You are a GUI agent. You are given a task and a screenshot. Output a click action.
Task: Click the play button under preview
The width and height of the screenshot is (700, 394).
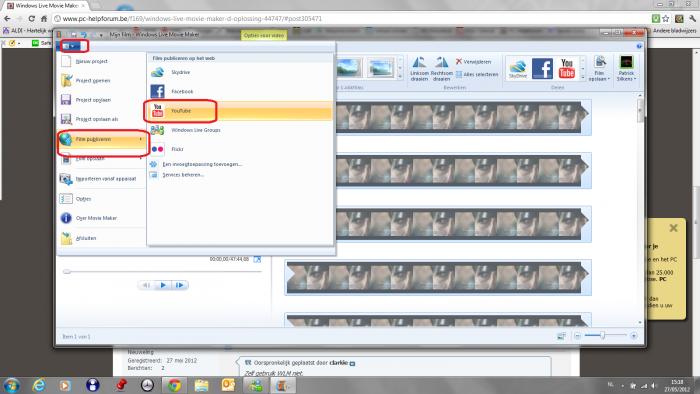[163, 285]
